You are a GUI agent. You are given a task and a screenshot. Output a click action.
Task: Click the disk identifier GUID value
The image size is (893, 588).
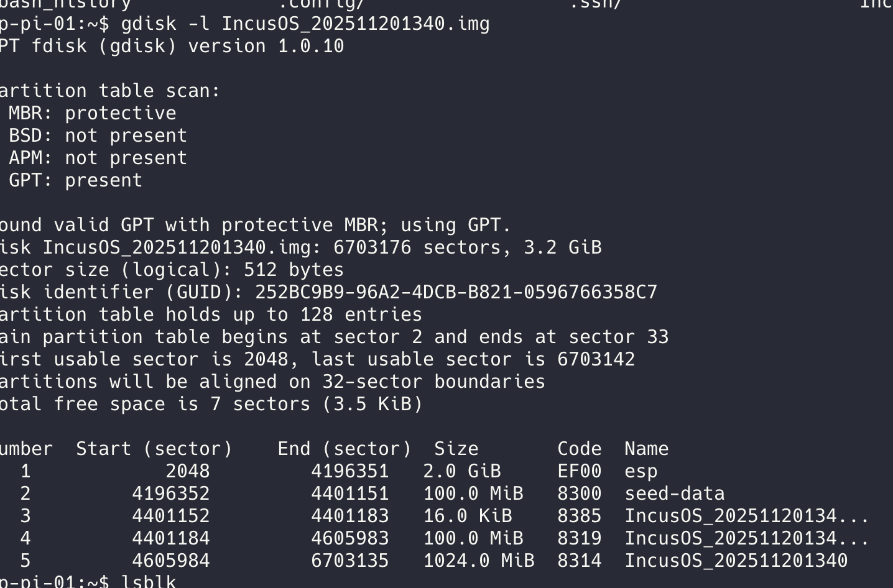[x=456, y=292]
